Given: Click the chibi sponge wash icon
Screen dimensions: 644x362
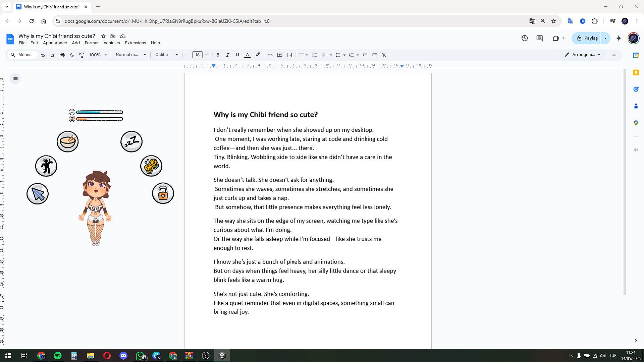Looking at the screenshot, I should (x=151, y=166).
